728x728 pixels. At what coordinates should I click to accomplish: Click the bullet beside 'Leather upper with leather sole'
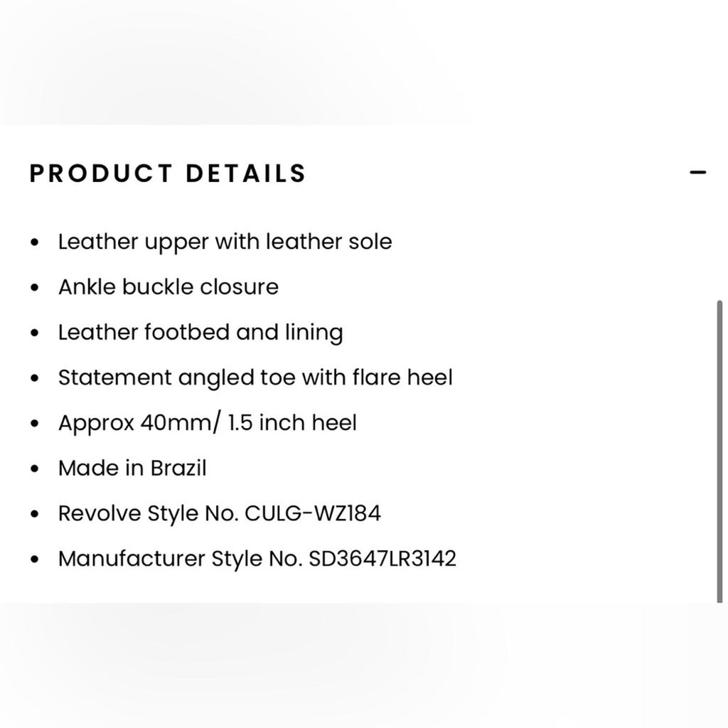(35, 243)
